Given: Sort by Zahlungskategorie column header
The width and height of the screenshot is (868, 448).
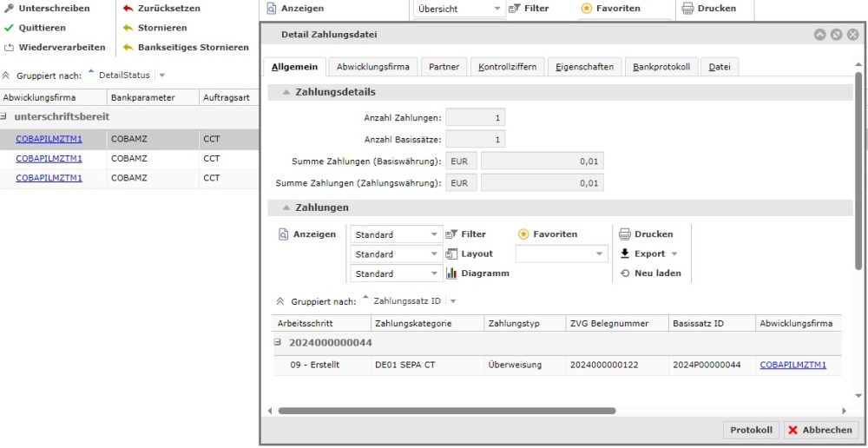Looking at the screenshot, I should tap(427, 323).
